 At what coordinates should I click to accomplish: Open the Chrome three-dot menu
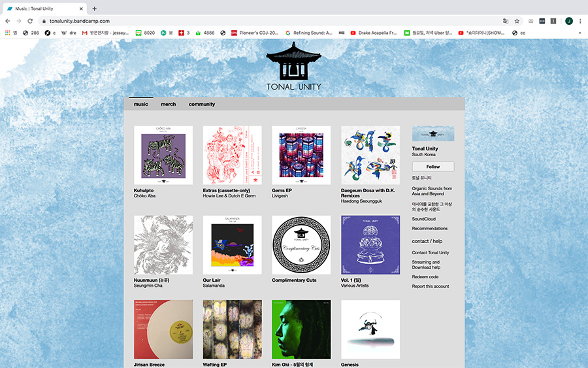(580, 21)
